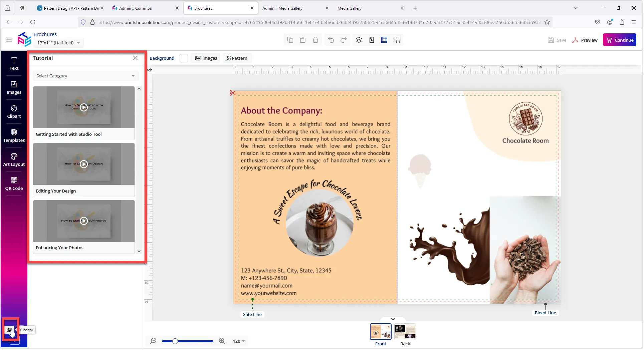The width and height of the screenshot is (644, 350).
Task: Select the Front page thumbnail
Action: tap(381, 332)
